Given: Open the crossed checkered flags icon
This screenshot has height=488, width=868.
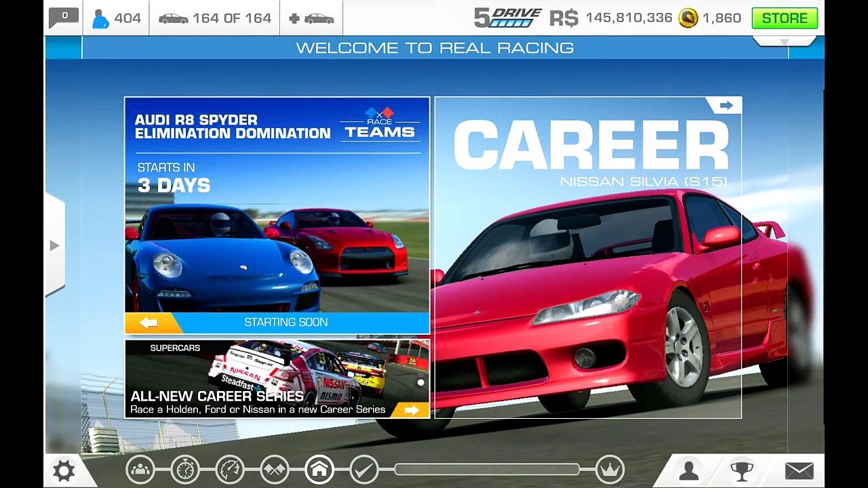Looking at the screenshot, I should (x=275, y=469).
